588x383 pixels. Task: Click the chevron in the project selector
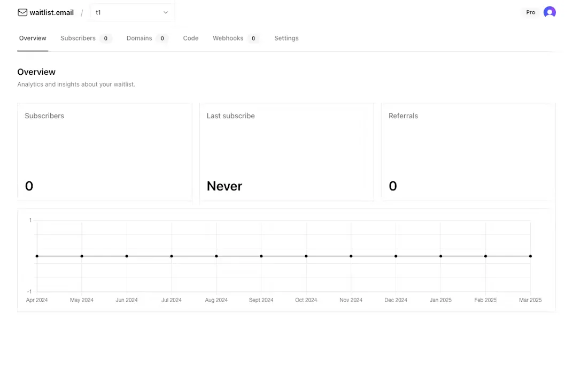click(166, 12)
